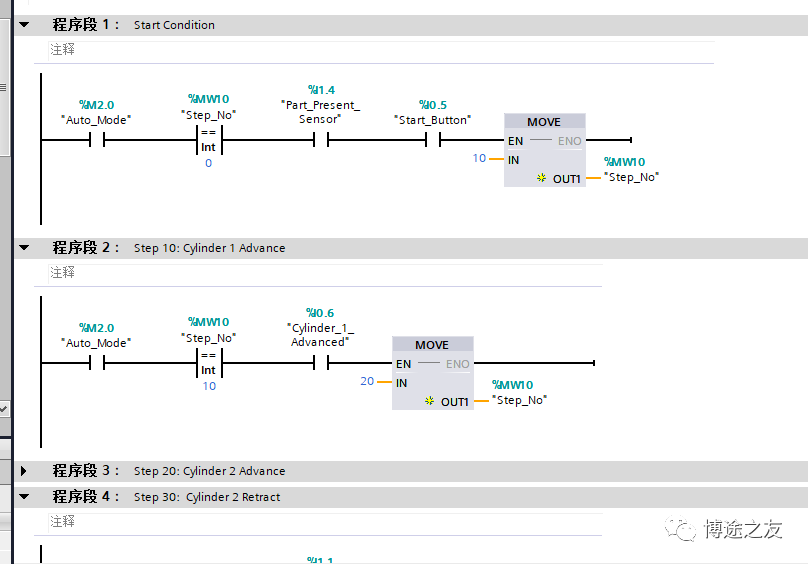Select the IN value 20 of MOVE block
This screenshot has height=564, width=808.
coord(367,382)
